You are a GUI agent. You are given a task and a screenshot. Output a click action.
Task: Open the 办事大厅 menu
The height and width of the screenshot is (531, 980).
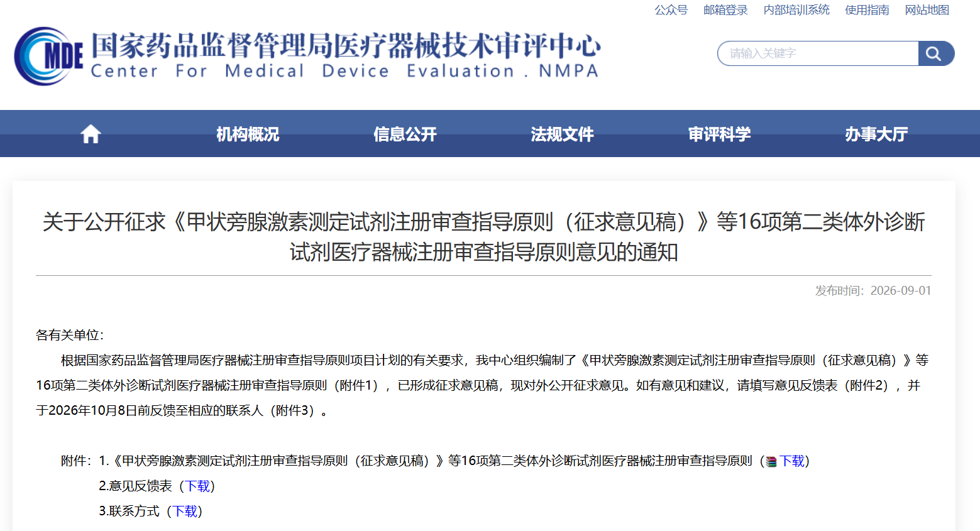point(876,134)
